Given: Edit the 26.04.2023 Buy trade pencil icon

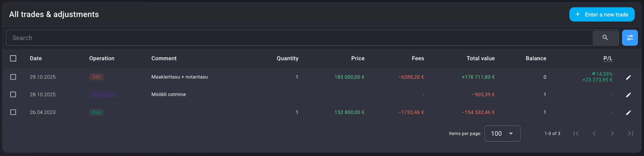Looking at the screenshot, I should click(629, 113).
